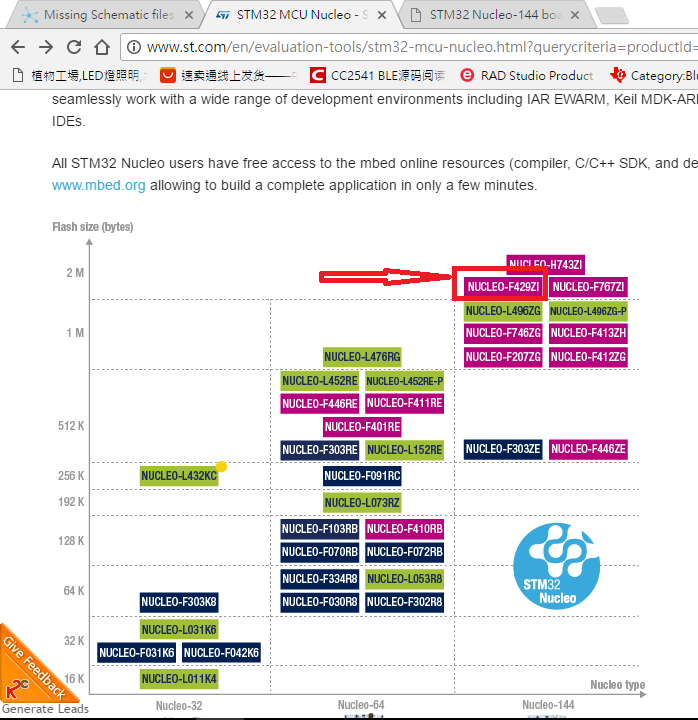Image resolution: width=698 pixels, height=720 pixels.
Task: Open the NUCLEO-F746ZG board
Action: [503, 333]
